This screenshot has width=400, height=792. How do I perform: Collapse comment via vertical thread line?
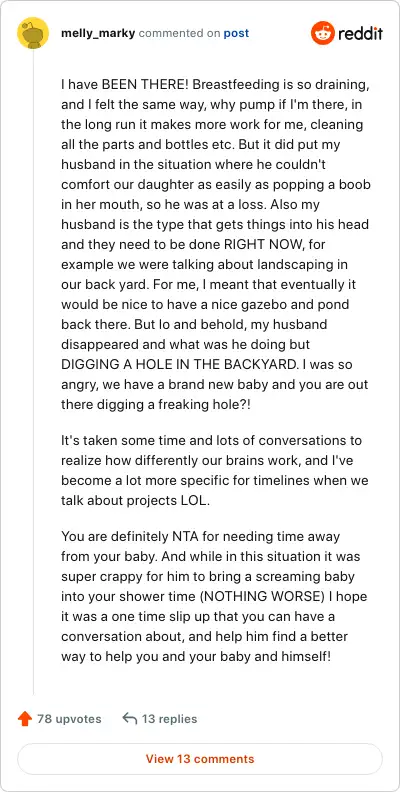click(33, 373)
